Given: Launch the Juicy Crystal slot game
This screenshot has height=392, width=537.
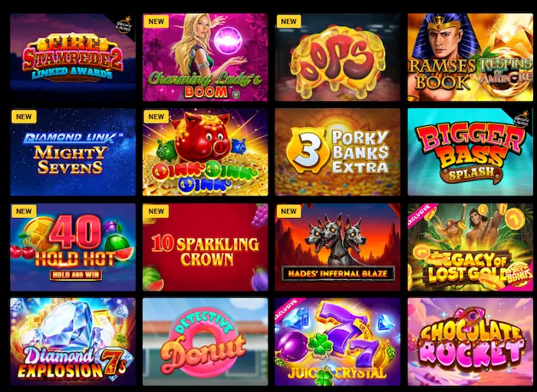Looking at the screenshot, I should click(338, 341).
